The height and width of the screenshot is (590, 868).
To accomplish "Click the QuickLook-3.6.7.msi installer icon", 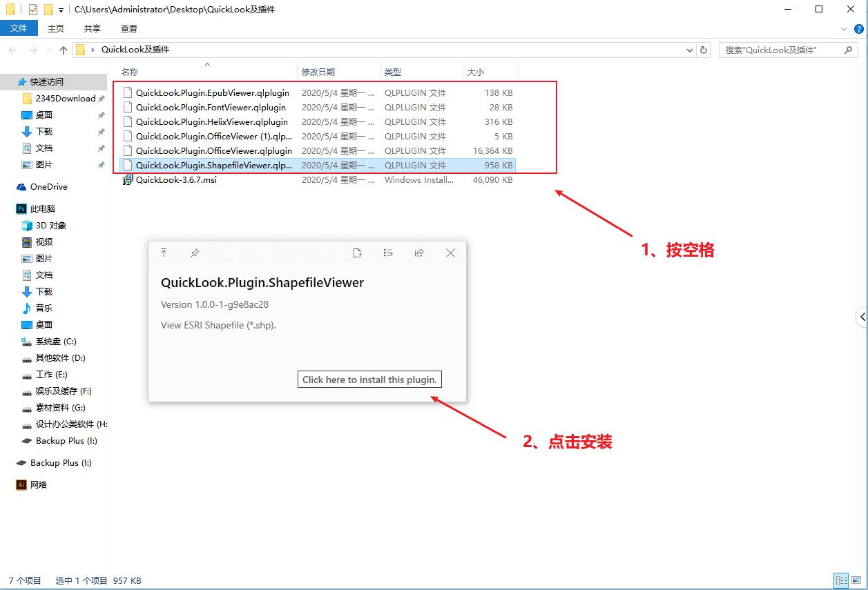I will [x=127, y=179].
